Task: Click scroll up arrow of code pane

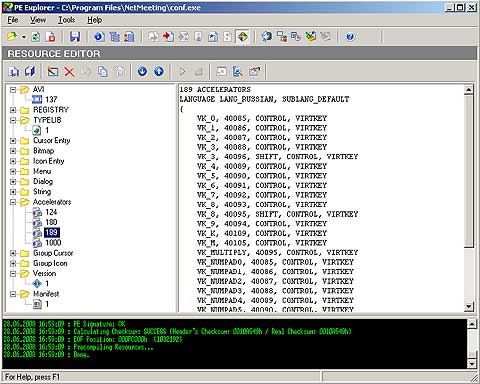Action: pos(469,89)
